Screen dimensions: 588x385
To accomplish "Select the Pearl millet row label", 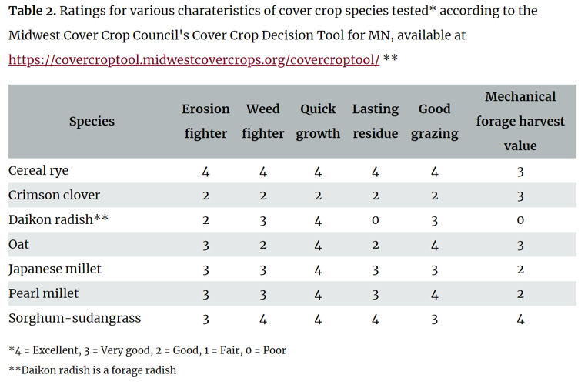I will 43,294.
